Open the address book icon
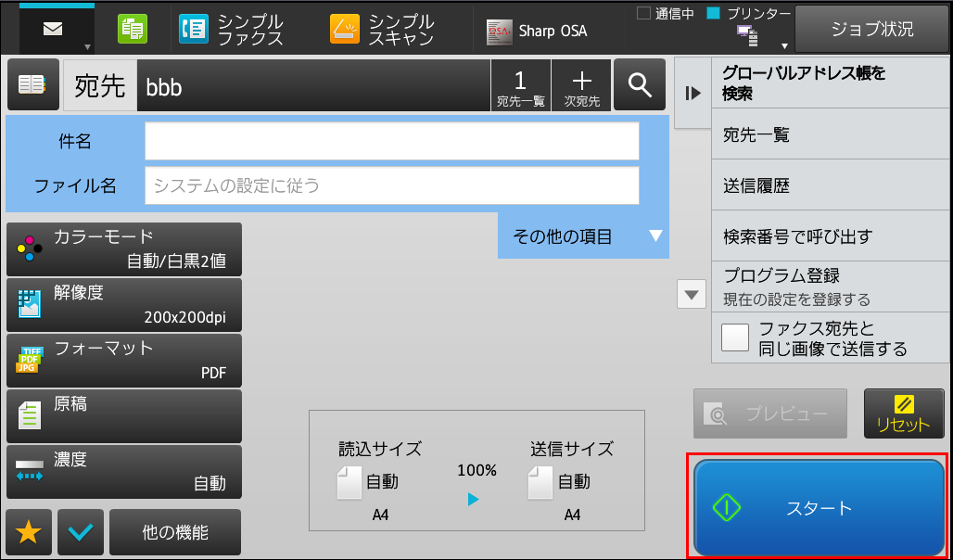Image resolution: width=953 pixels, height=560 pixels. [32, 84]
